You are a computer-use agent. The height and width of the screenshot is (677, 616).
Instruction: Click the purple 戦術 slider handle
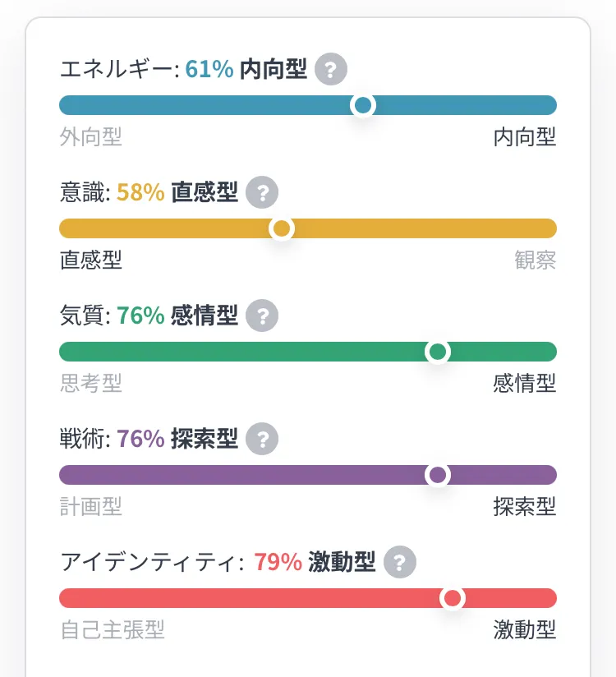pos(438,475)
